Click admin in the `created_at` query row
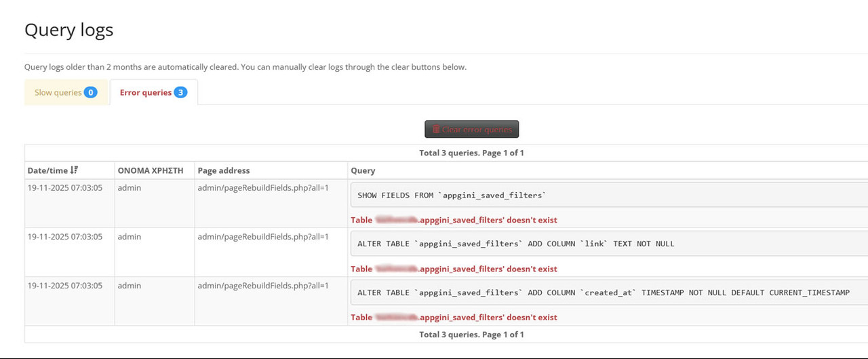Image resolution: width=868 pixels, height=359 pixels. coord(130,285)
